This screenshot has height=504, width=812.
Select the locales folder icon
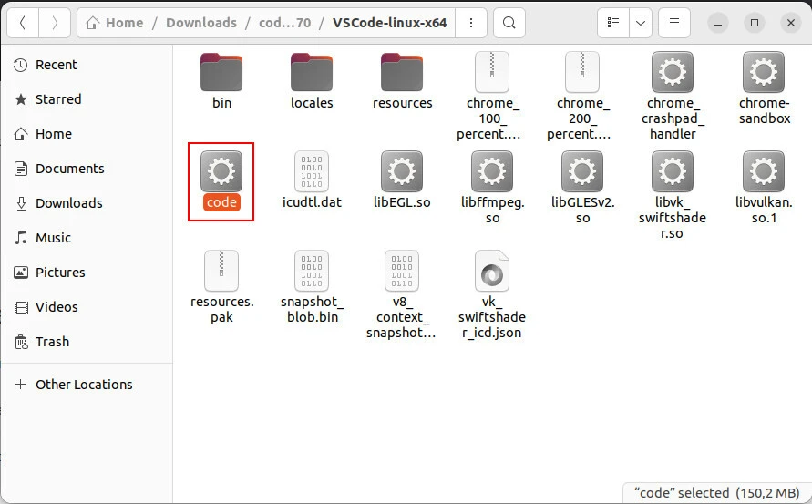(312, 73)
